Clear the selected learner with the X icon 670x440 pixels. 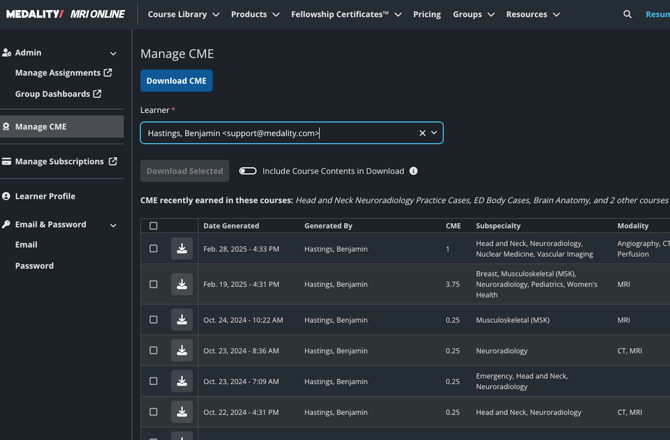click(422, 133)
